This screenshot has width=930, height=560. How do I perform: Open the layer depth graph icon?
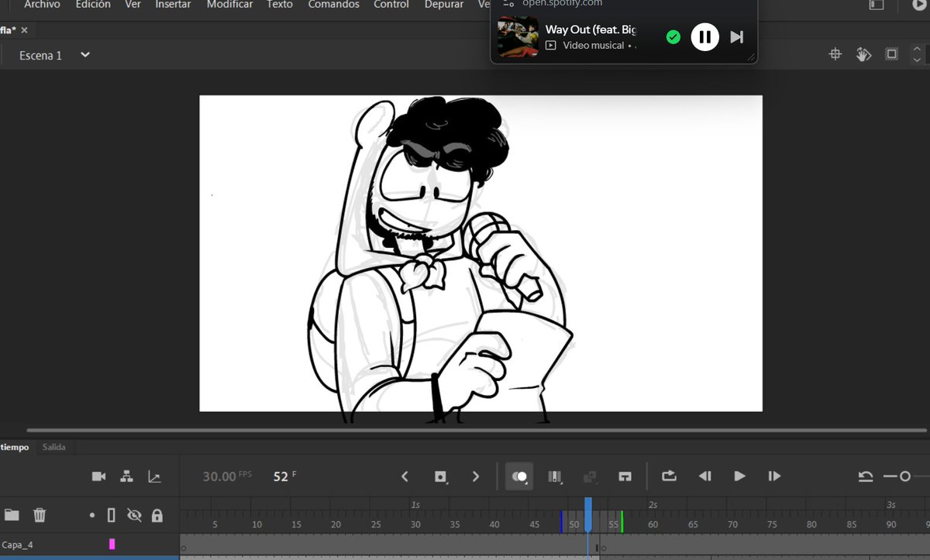pyautogui.click(x=154, y=476)
